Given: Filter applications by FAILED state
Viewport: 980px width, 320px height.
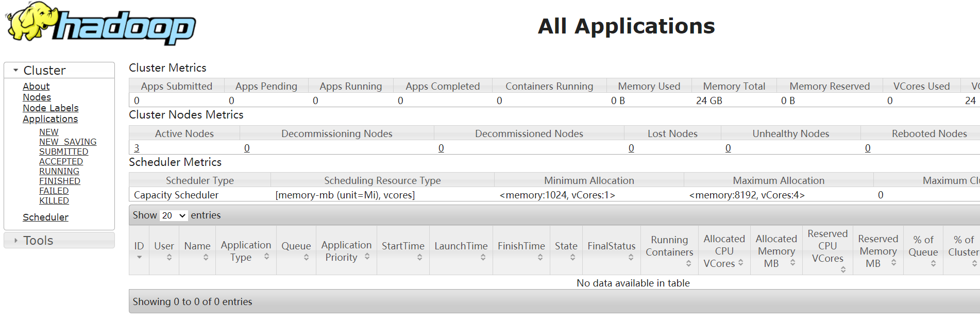Looking at the screenshot, I should (x=54, y=191).
